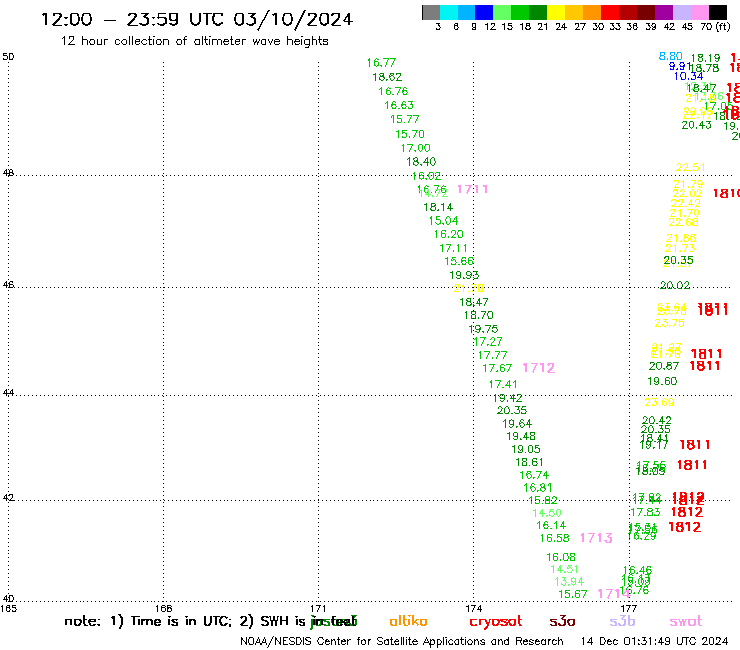The height and width of the screenshot is (650, 740).
Task: Click the wave height value 18.19
Action: point(706,58)
